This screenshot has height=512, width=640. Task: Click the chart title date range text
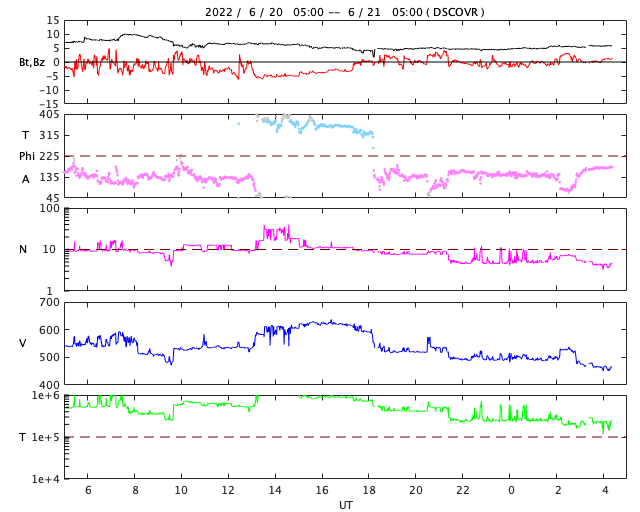coord(344,12)
